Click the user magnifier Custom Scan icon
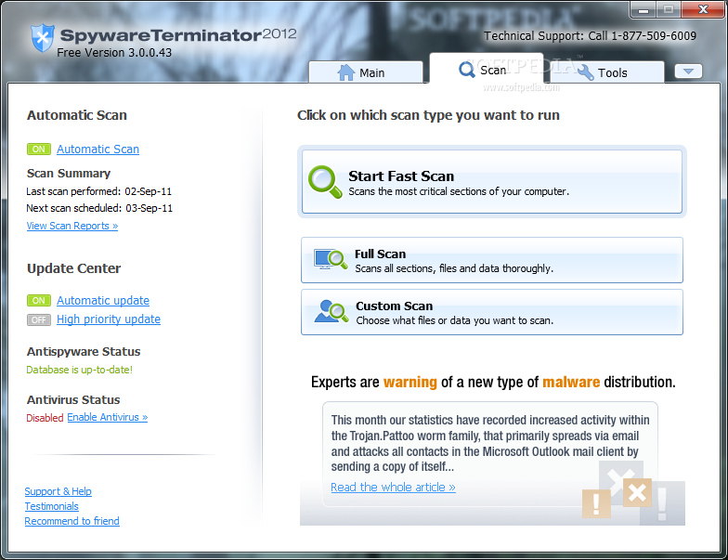 point(331,311)
